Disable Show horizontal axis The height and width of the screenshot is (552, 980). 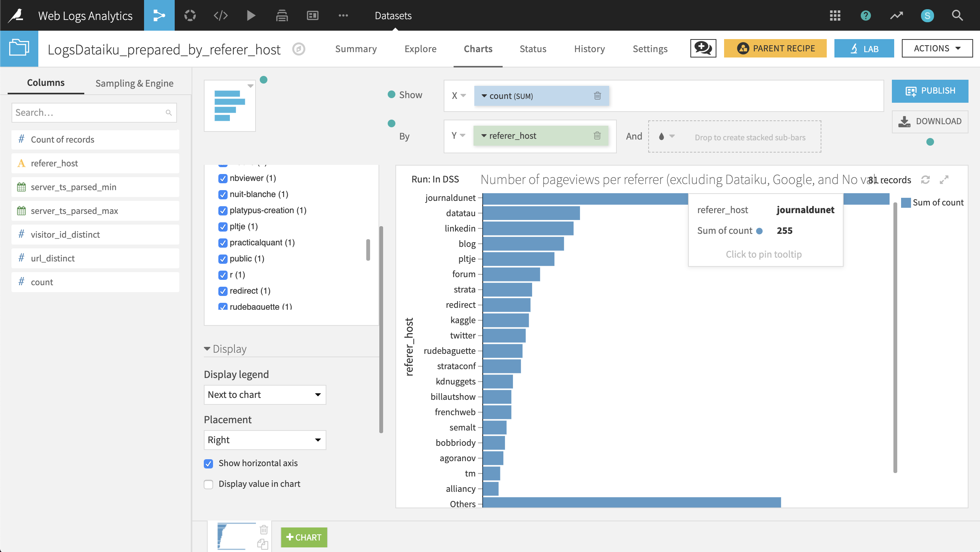point(208,463)
